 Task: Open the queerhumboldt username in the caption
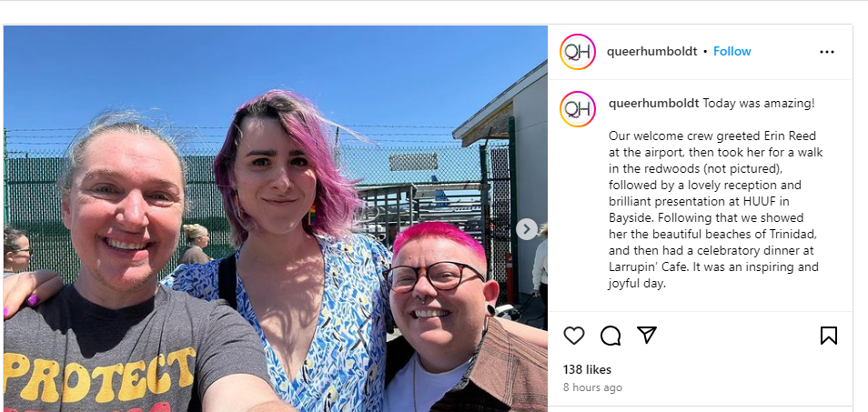pos(654,104)
